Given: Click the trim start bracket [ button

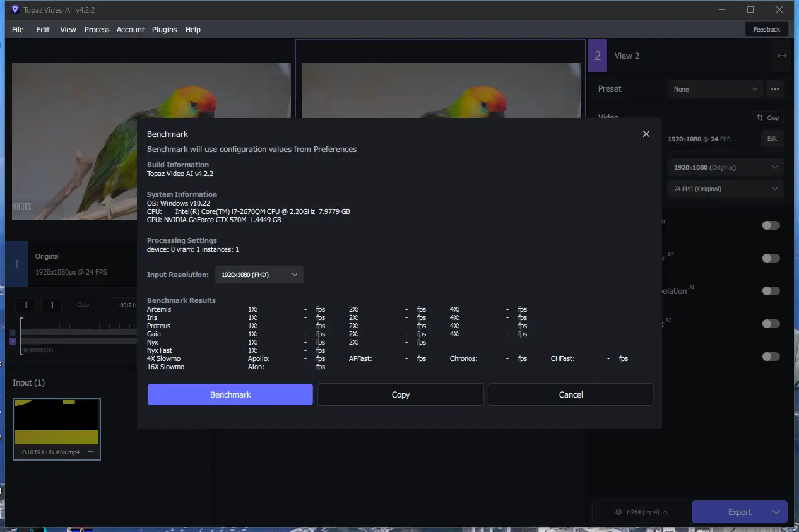Looking at the screenshot, I should coord(26,305).
